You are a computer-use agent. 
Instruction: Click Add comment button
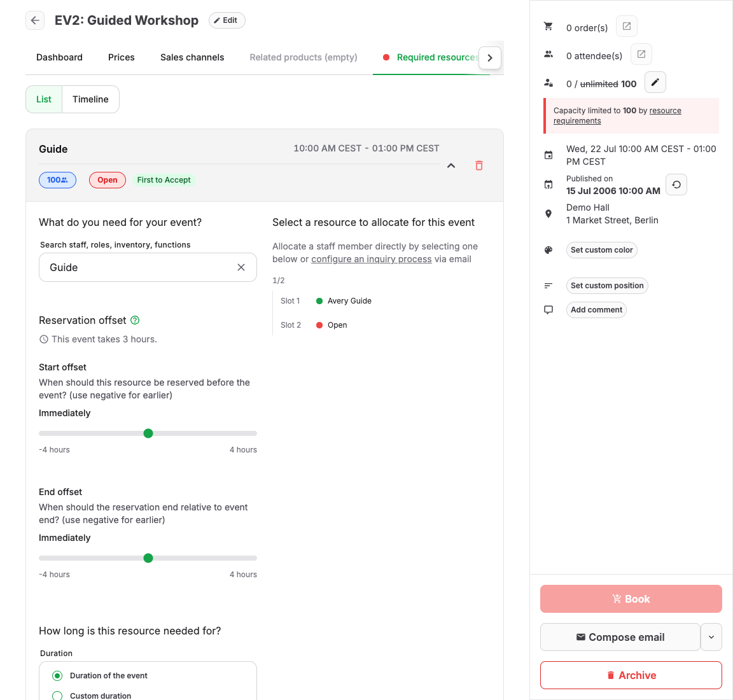[x=596, y=310]
